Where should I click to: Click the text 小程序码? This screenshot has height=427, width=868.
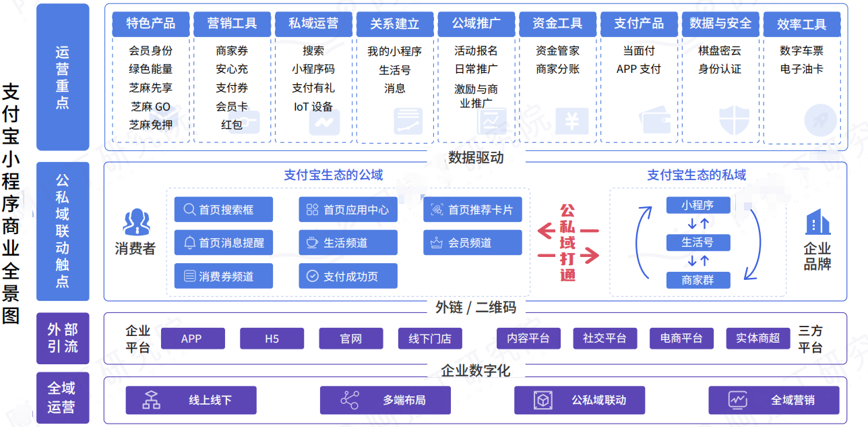[x=313, y=69]
